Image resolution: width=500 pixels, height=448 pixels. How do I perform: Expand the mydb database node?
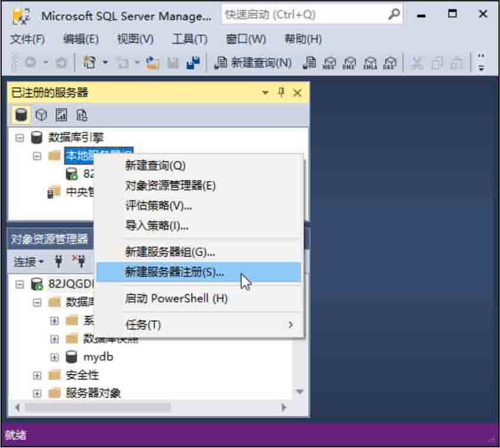click(54, 357)
